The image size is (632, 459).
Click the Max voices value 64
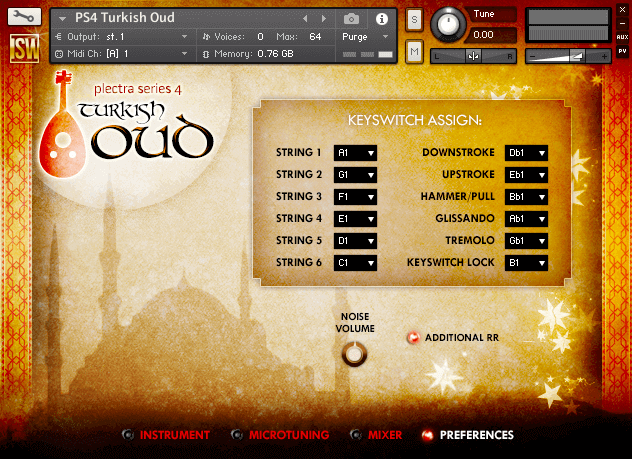[x=315, y=37]
